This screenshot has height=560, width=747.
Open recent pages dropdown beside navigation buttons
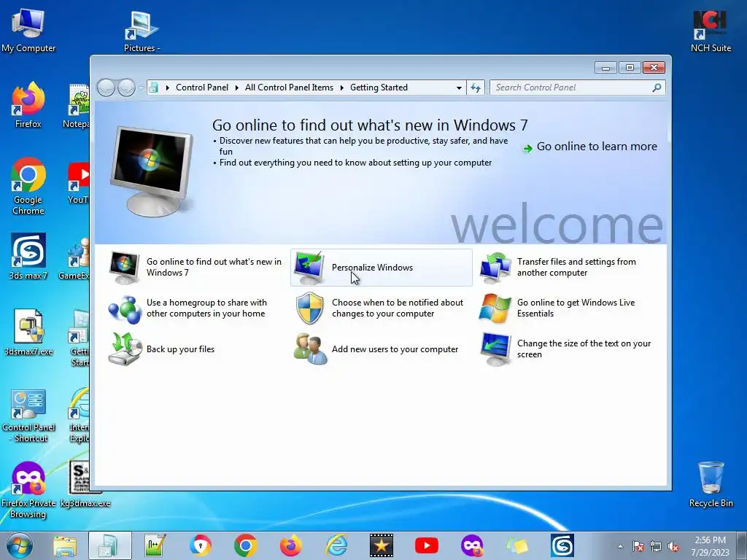(141, 87)
